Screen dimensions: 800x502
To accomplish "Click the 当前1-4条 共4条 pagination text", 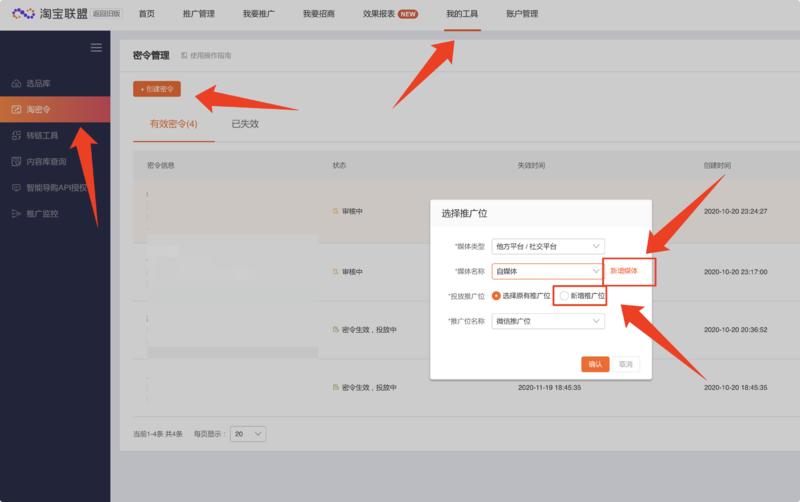I will (x=158, y=434).
